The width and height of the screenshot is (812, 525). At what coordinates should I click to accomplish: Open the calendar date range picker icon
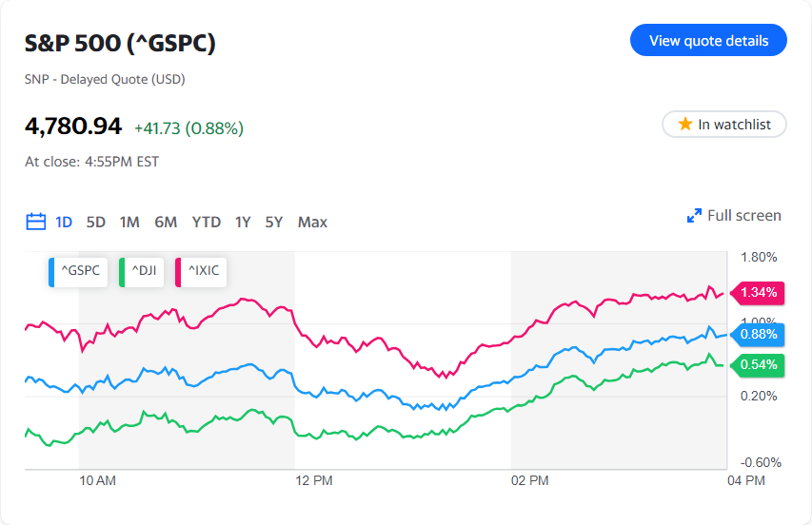click(36, 222)
